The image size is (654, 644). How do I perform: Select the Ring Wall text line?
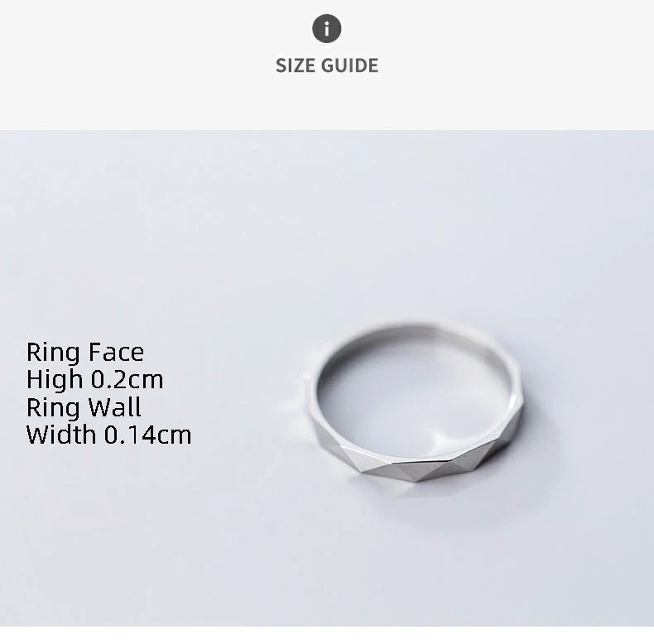click(84, 407)
